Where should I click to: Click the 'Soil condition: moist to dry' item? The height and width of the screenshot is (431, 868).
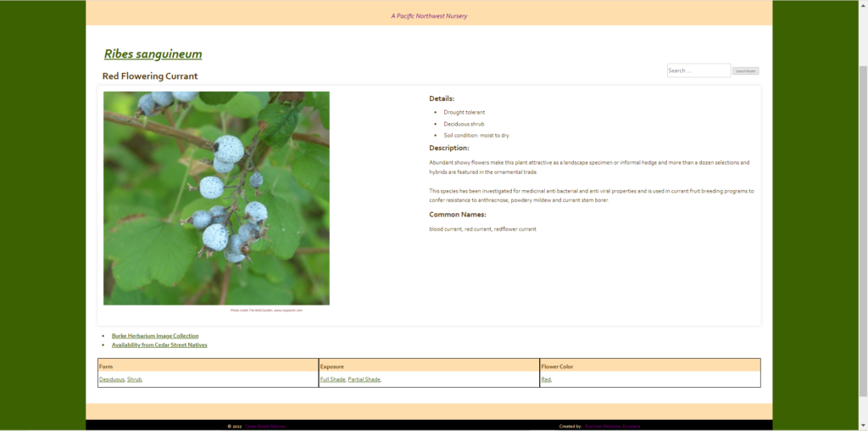pyautogui.click(x=476, y=135)
